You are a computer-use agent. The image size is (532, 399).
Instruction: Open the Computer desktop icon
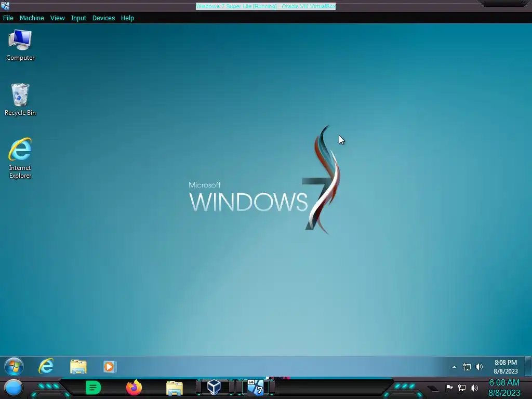[x=20, y=45]
